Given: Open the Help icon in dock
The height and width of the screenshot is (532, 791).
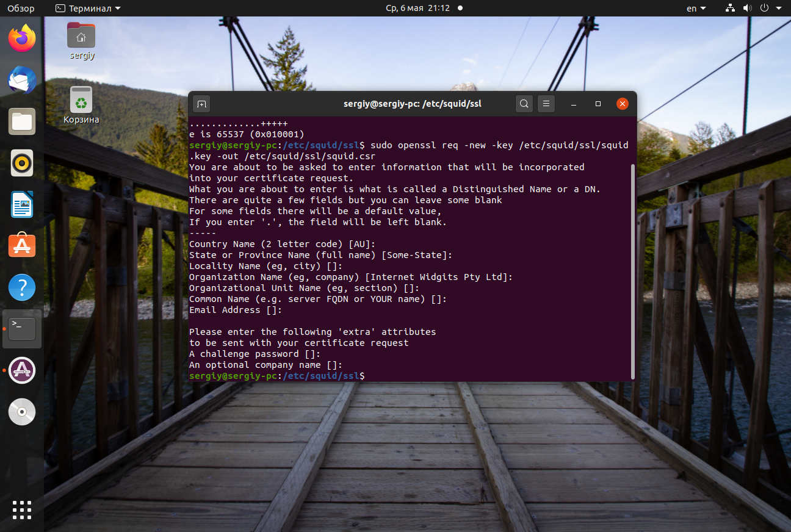Looking at the screenshot, I should pyautogui.click(x=22, y=287).
